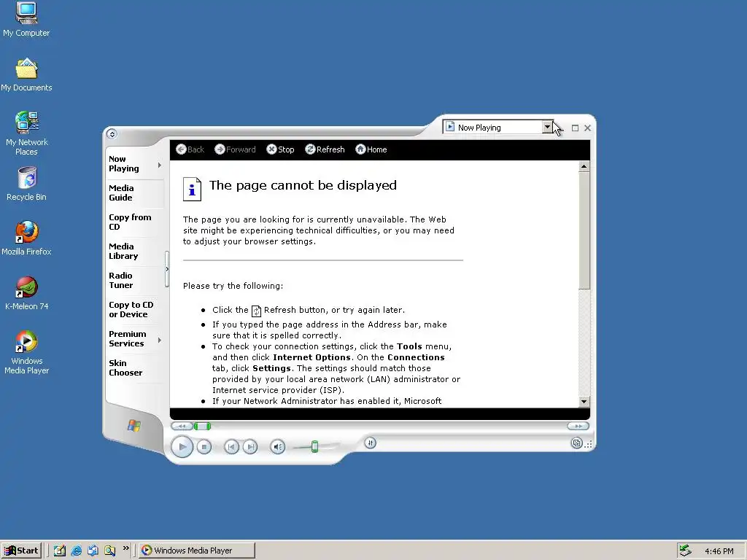Click the resize grip at player bottom-right
Screen dimensions: 747x560
click(x=589, y=444)
